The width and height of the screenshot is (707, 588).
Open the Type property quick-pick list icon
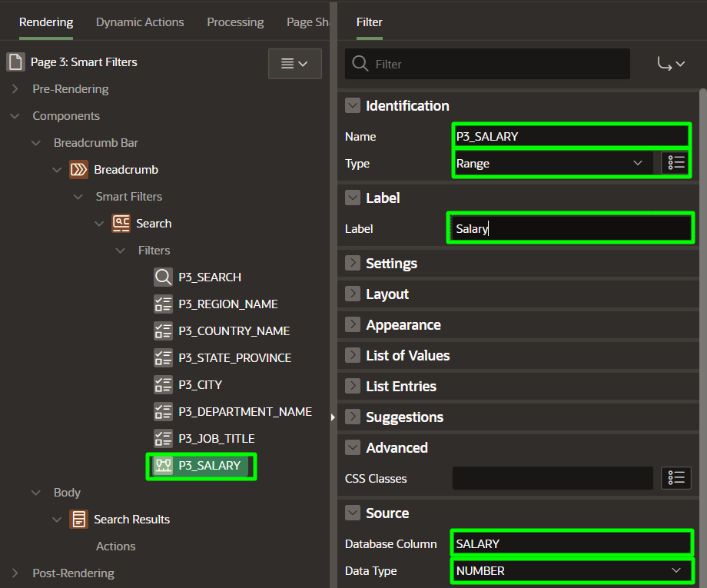pos(675,163)
